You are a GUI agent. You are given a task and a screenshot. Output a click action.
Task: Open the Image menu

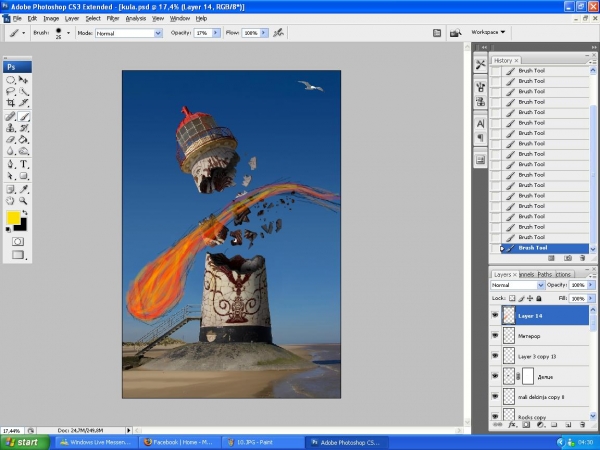pyautogui.click(x=51, y=18)
